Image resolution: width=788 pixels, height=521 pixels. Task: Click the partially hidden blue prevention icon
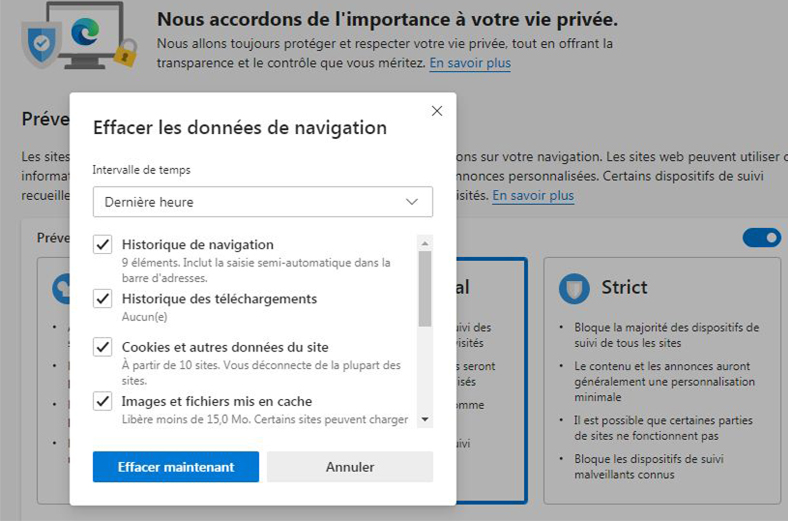[61, 289]
